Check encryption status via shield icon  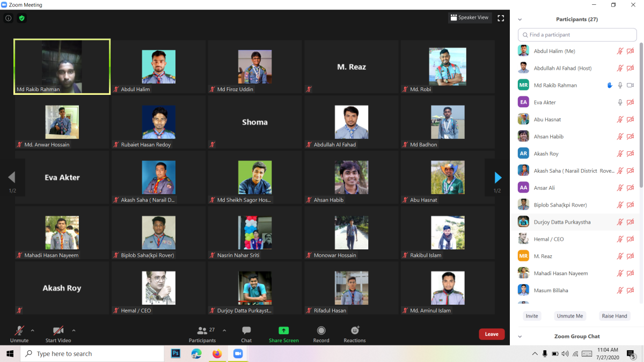tap(21, 18)
